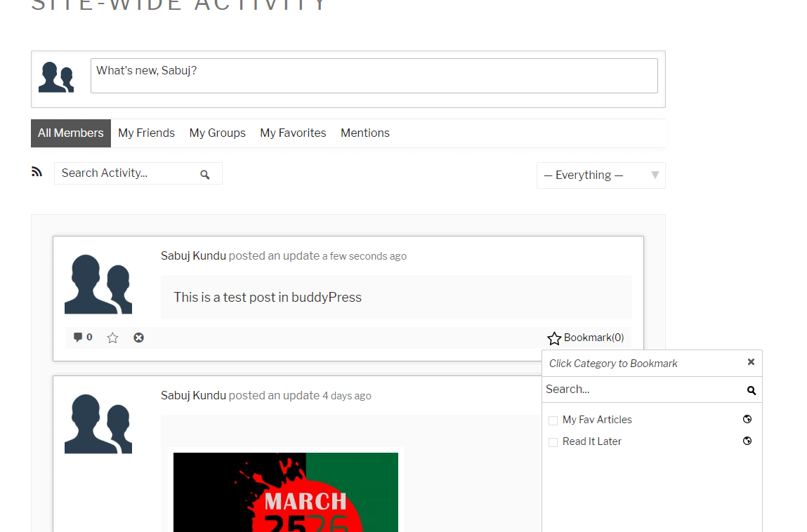Image resolution: width=807 pixels, height=532 pixels.
Task: Open the March 25 post image thumbnail
Action: point(285,491)
